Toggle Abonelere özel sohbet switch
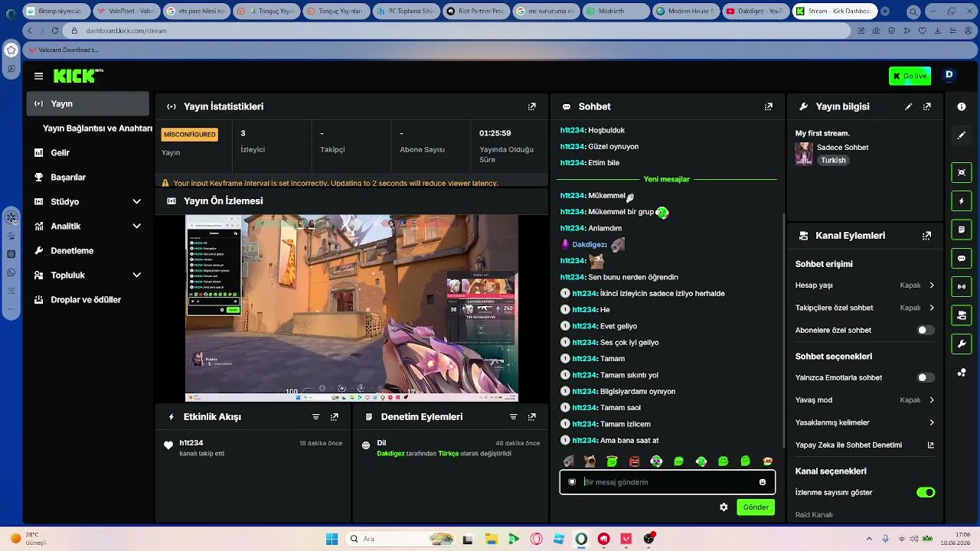Image resolution: width=980 pixels, height=551 pixels. 926,331
